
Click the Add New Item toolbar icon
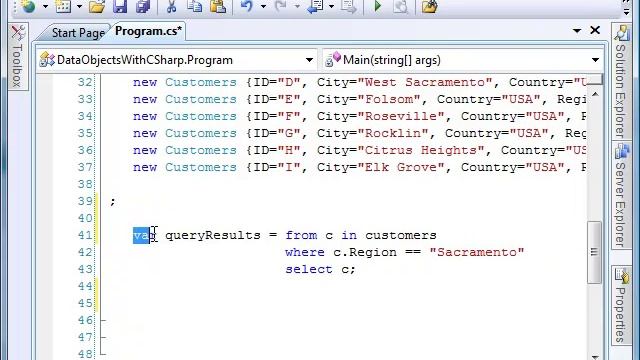tap(63, 6)
